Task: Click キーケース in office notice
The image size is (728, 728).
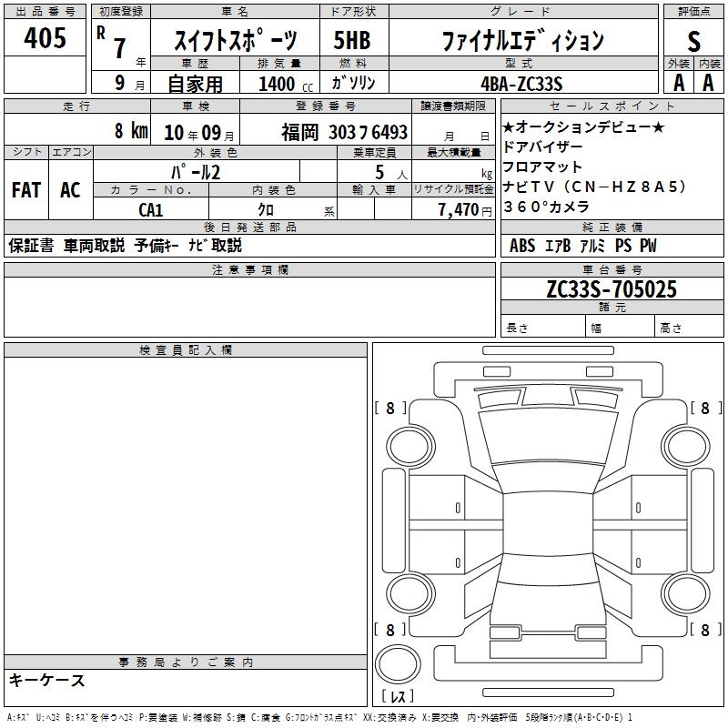Action: 46,680
